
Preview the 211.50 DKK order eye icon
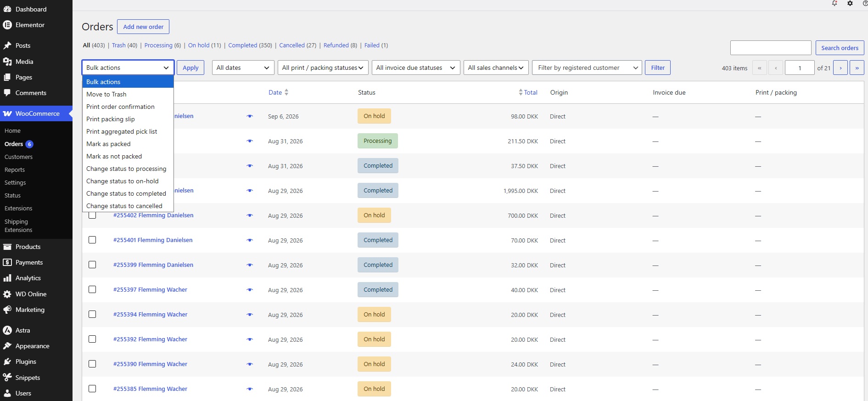250,141
